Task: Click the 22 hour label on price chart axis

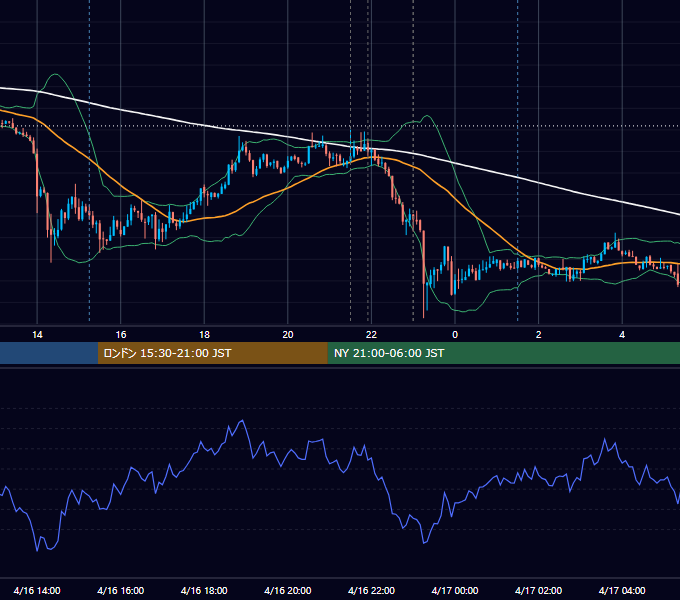Action: (371, 335)
